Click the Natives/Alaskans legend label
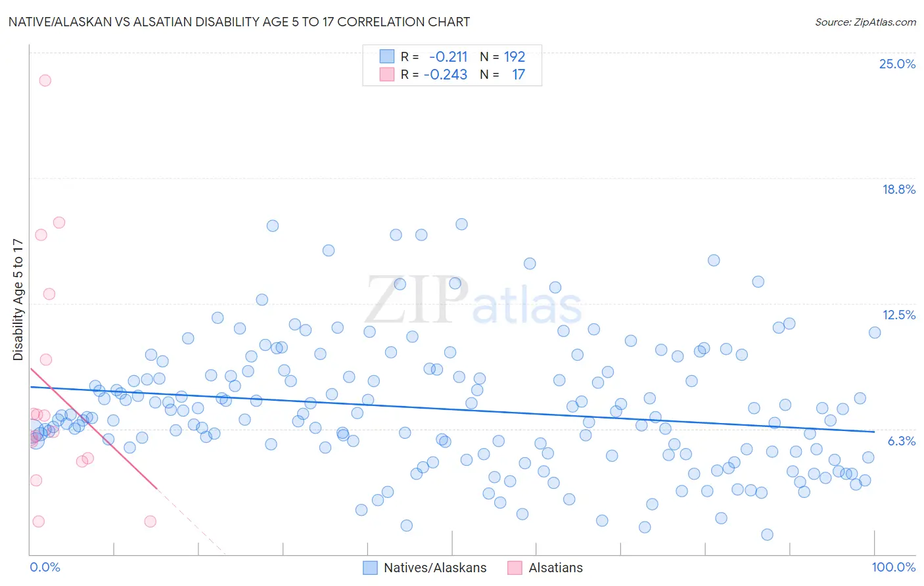 coord(435,568)
